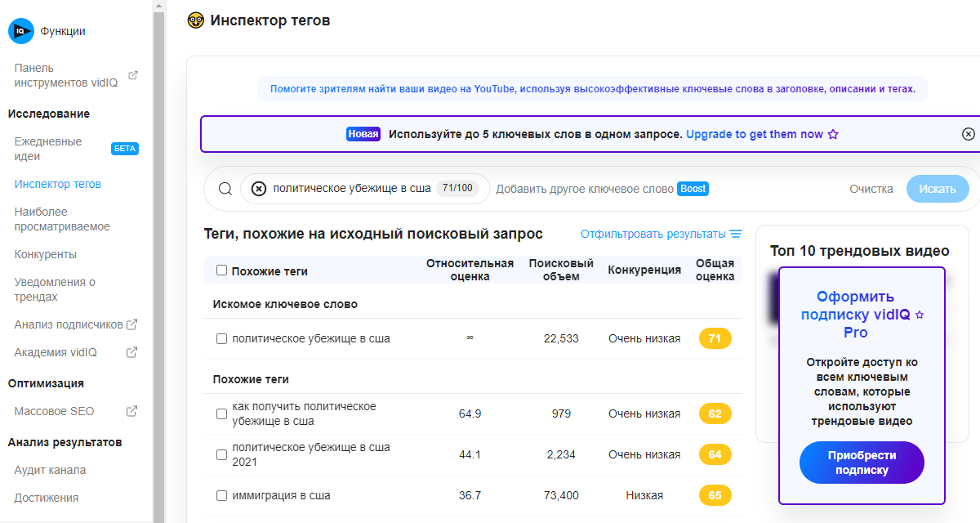Click Топ 10 трендовых видео heading

click(860, 251)
